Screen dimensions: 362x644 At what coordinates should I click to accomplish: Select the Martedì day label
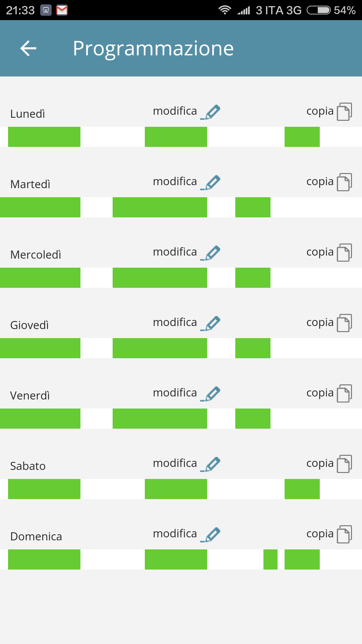point(30,184)
